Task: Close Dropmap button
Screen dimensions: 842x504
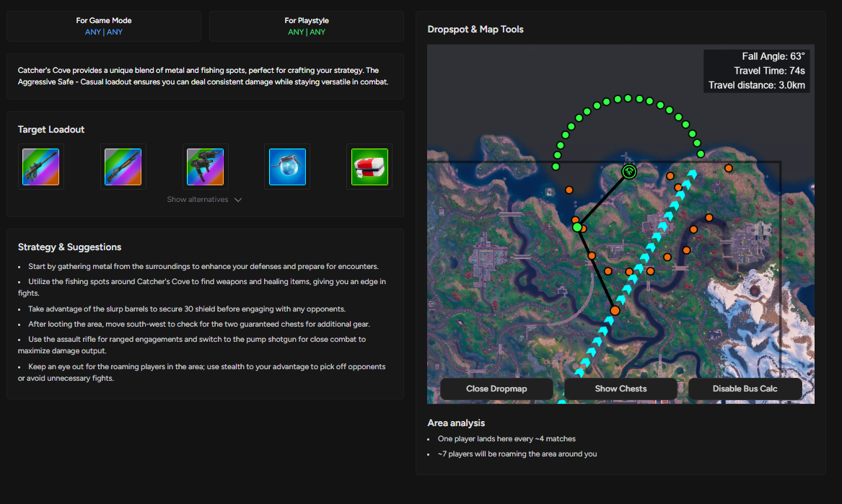Action: tap(496, 389)
